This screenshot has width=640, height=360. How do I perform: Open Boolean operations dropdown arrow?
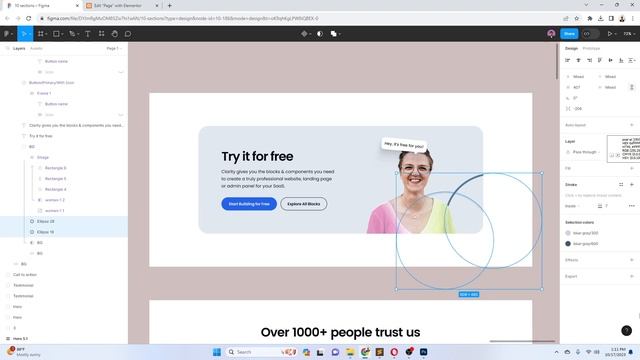tap(339, 34)
